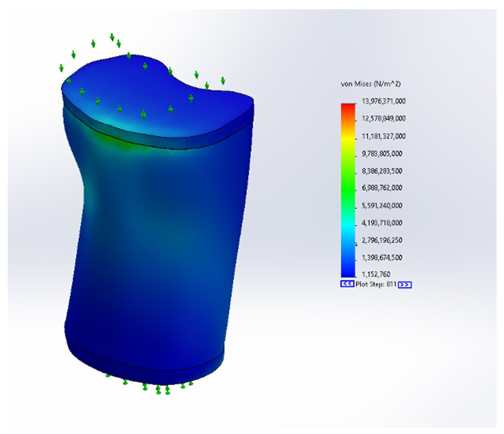The height and width of the screenshot is (434, 504).
Task: Click the next plot step arrow button
Action: (x=405, y=285)
